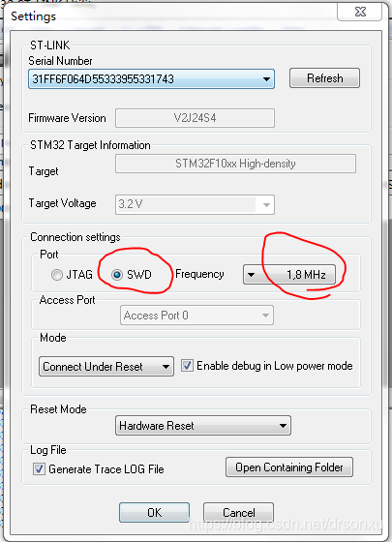Click the Target label

44,171
